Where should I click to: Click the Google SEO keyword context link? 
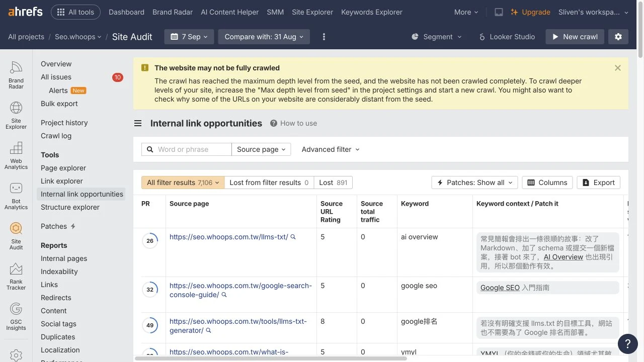pos(500,288)
